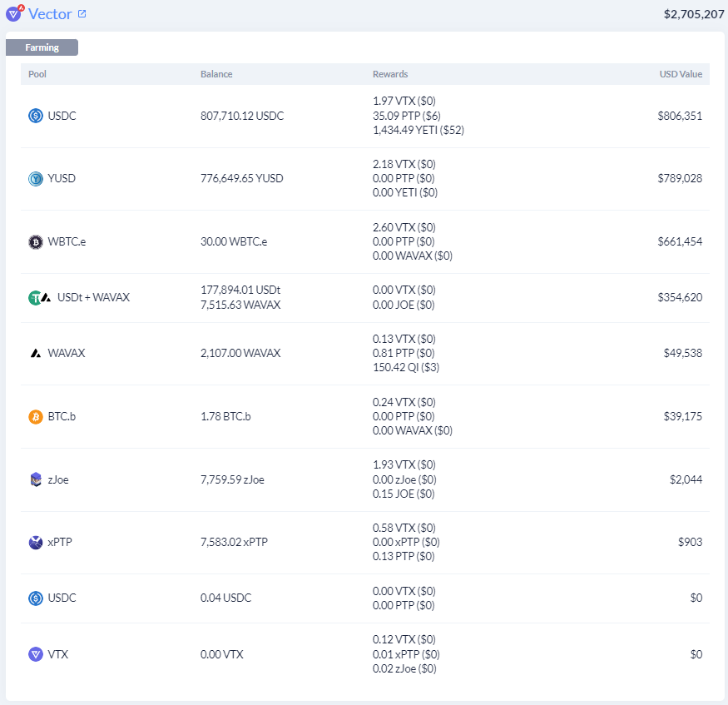Select the Farming tab
Viewport: 728px width, 705px height.
[42, 47]
